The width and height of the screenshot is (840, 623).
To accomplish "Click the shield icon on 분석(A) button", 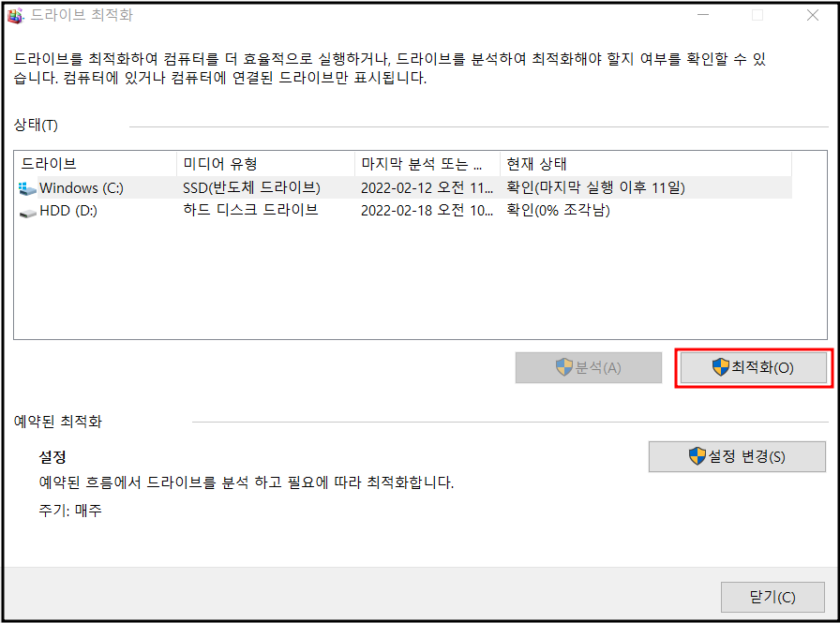I will tap(564, 367).
